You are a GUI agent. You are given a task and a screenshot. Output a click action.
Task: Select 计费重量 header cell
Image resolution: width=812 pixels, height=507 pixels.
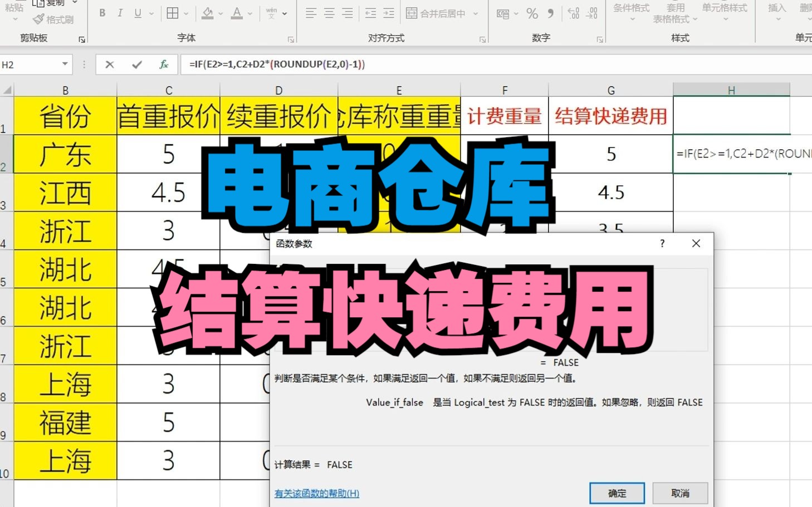(x=505, y=115)
